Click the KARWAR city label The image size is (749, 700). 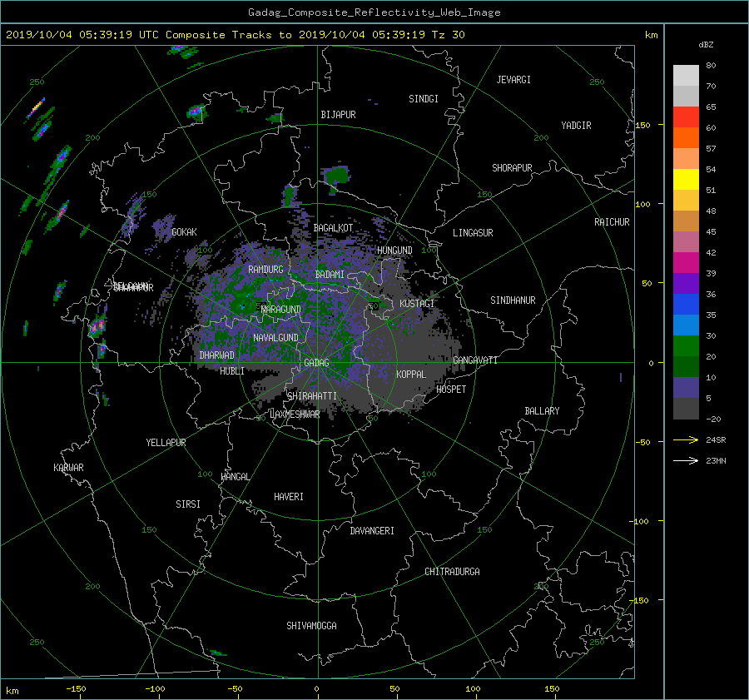coord(68,468)
